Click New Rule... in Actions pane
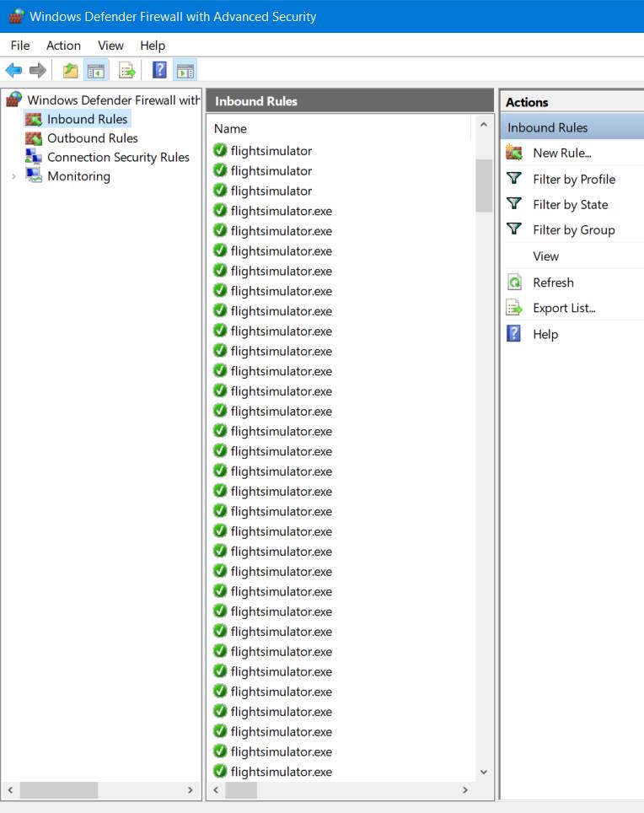Screen dimensions: 644x813 [562, 153]
